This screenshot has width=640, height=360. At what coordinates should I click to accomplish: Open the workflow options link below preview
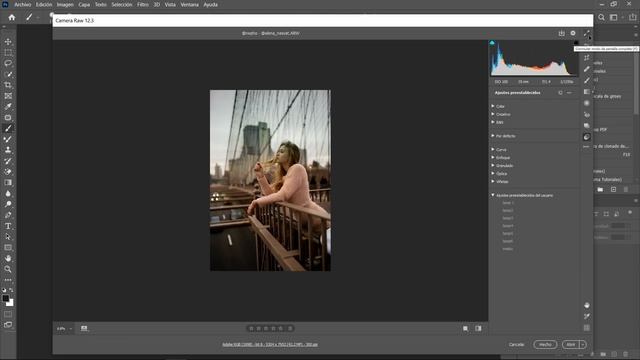(270, 344)
